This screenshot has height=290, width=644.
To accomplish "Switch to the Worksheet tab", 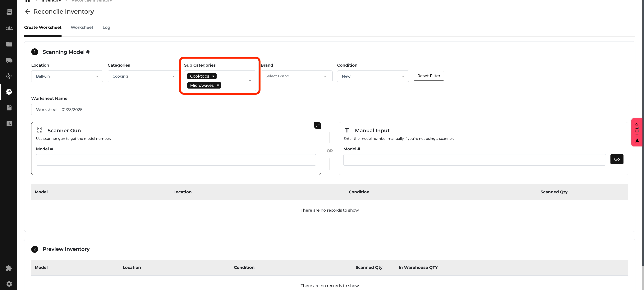I will tap(82, 27).
